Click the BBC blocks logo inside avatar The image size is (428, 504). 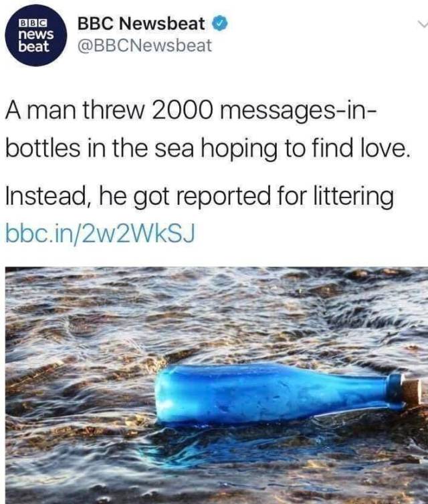pos(33,24)
